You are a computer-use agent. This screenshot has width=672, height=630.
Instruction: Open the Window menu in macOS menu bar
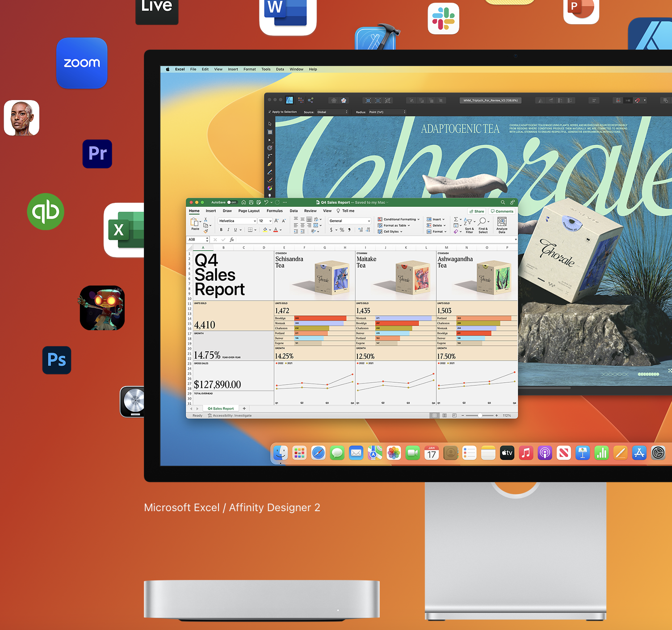(x=296, y=69)
